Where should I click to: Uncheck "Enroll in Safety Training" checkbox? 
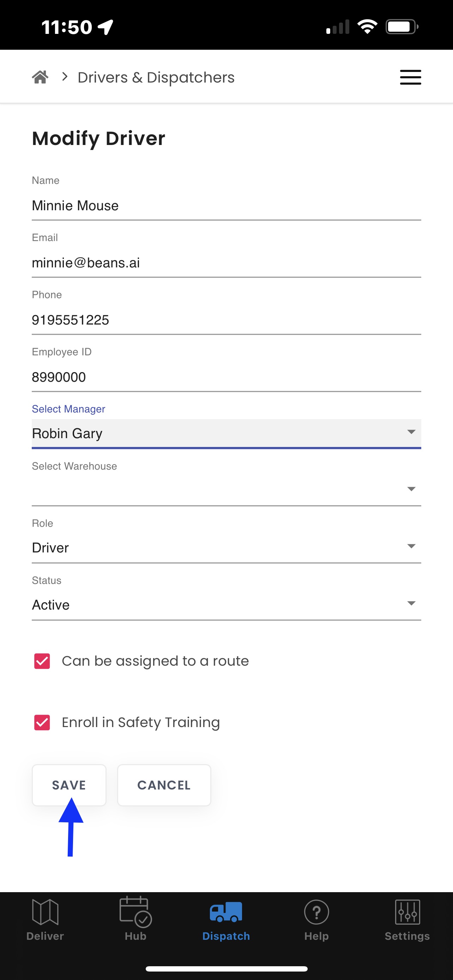pyautogui.click(x=42, y=722)
